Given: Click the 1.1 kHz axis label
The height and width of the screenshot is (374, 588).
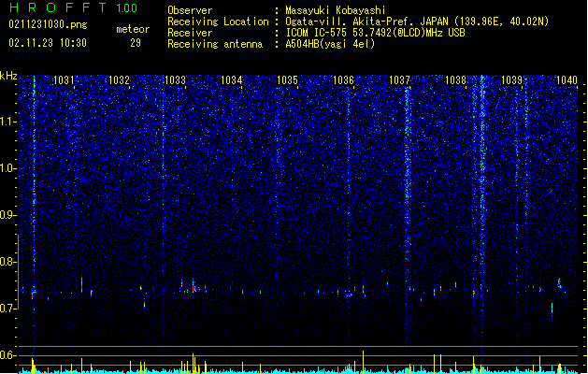Looking at the screenshot, I should pyautogui.click(x=8, y=122).
